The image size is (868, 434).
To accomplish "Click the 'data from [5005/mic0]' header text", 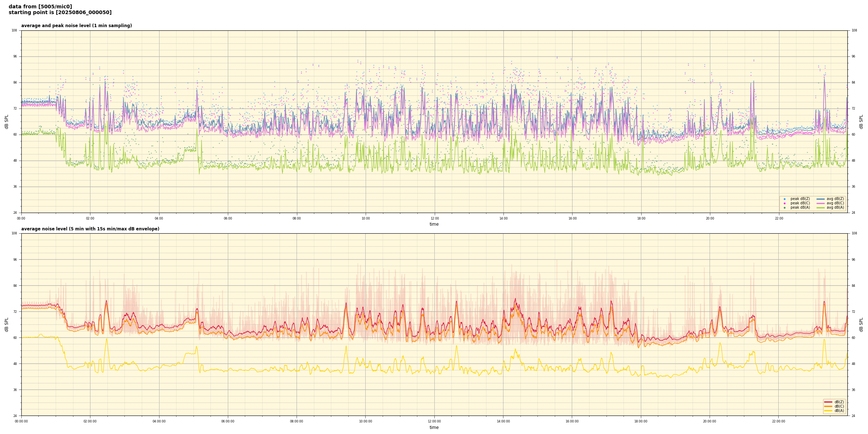I will click(x=40, y=7).
